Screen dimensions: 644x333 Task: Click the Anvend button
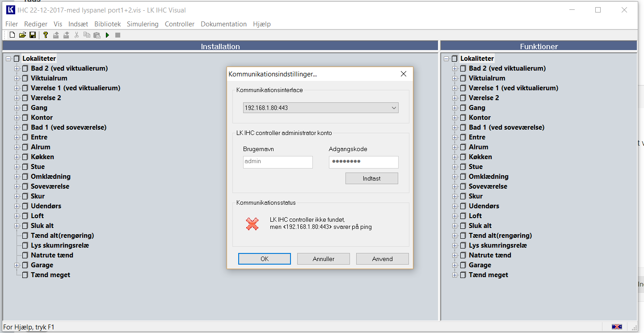pos(382,259)
